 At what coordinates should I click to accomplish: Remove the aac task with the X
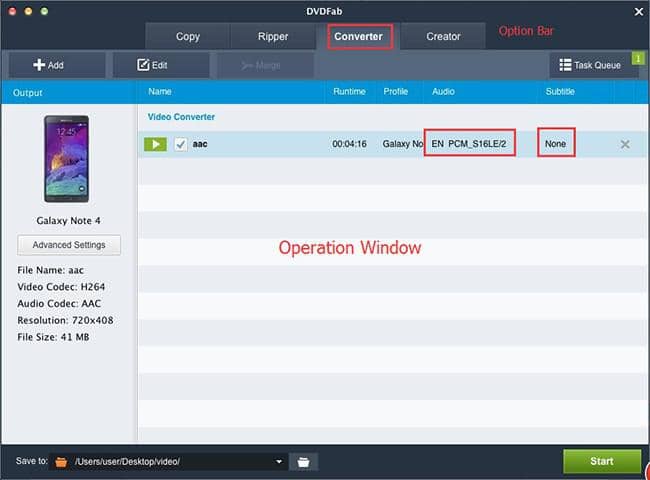[625, 144]
